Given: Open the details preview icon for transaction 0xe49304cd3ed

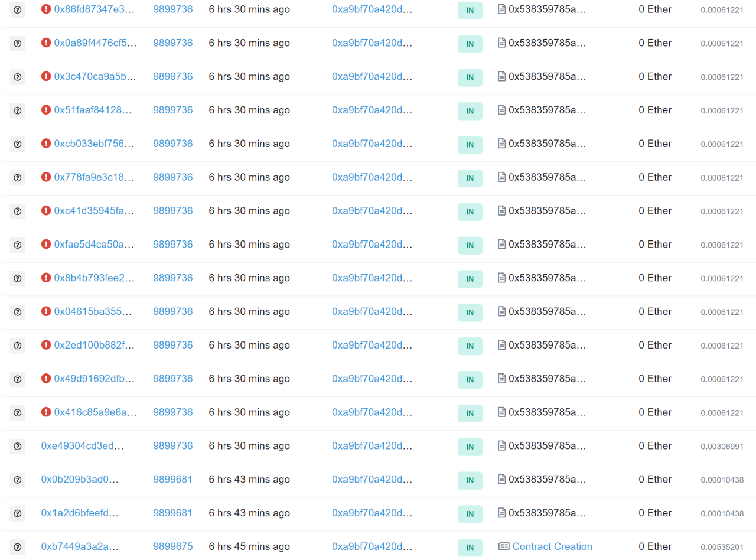Looking at the screenshot, I should pos(18,447).
